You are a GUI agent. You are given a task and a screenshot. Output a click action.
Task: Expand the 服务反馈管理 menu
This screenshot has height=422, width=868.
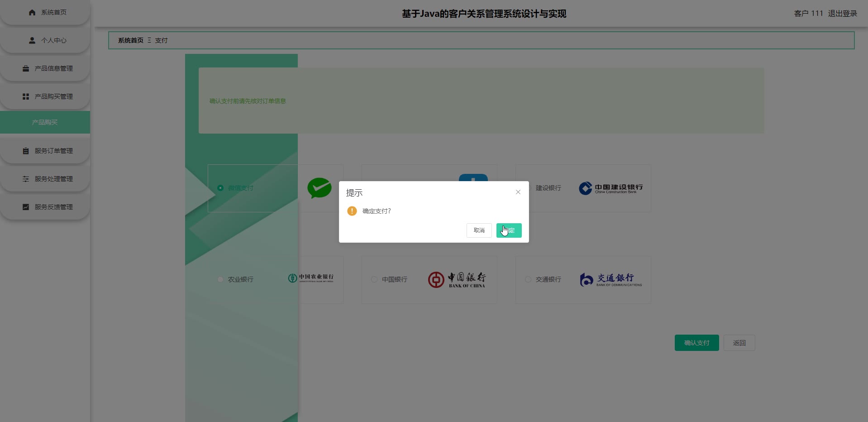pos(45,207)
